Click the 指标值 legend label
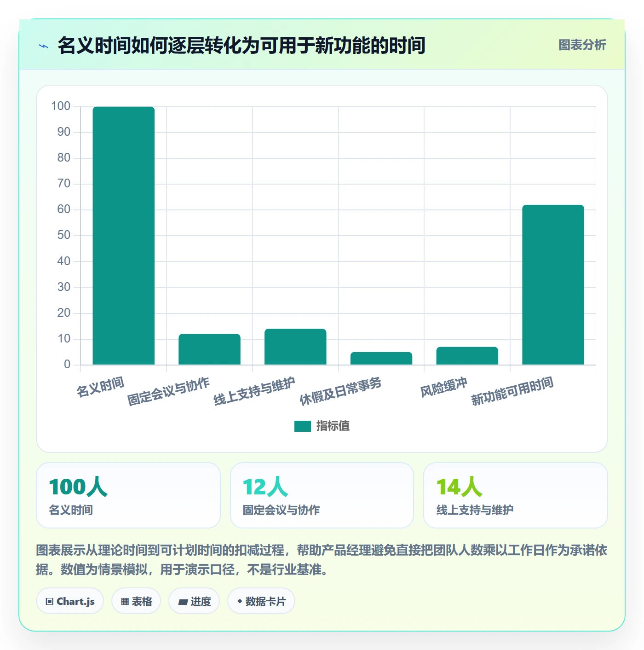The width and height of the screenshot is (644, 650). click(333, 426)
